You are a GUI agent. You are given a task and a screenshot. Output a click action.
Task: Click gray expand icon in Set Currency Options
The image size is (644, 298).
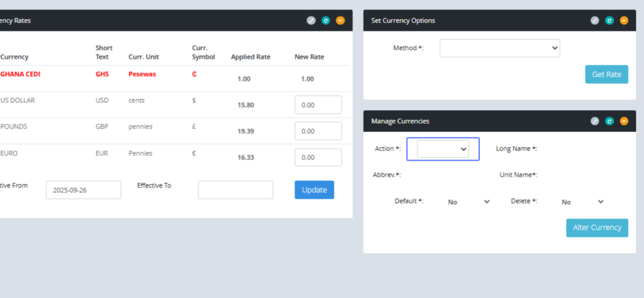click(x=595, y=20)
